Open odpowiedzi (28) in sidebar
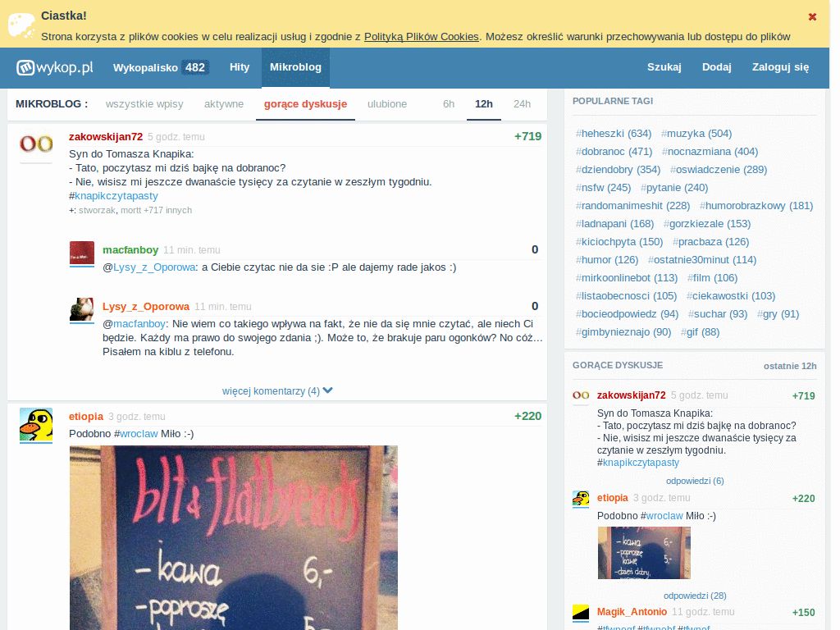The image size is (840, 630). tap(695, 596)
